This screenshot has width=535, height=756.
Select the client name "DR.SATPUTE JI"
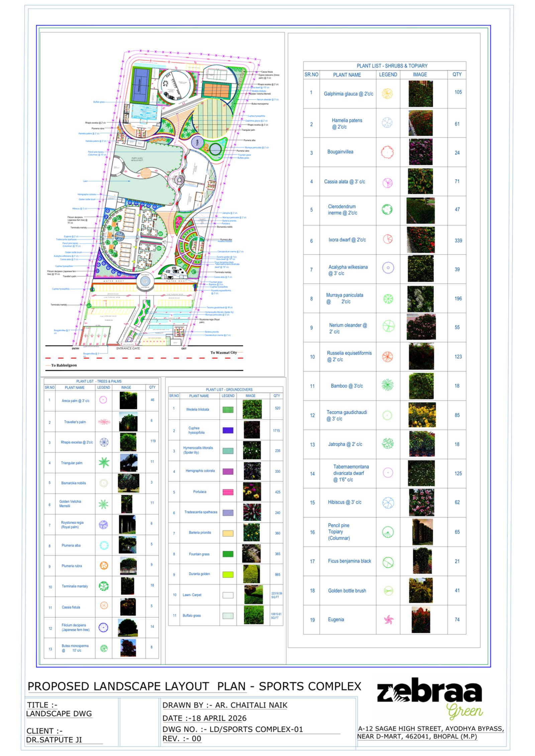pos(54,740)
